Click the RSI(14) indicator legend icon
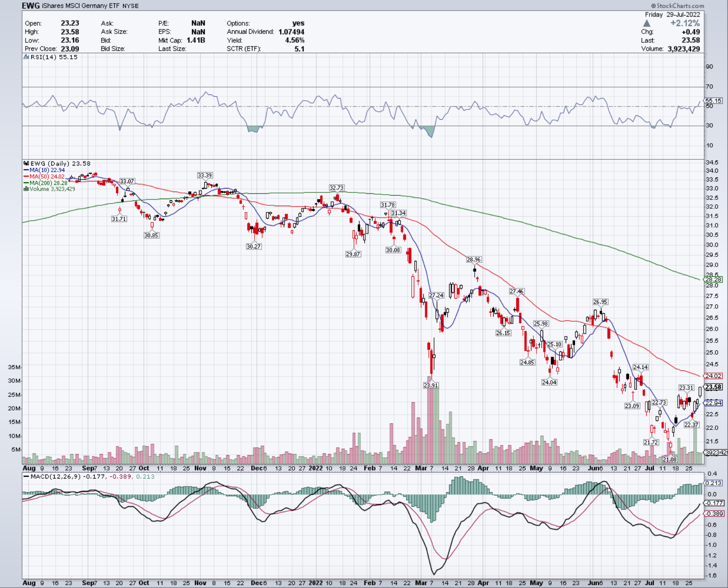 point(26,57)
